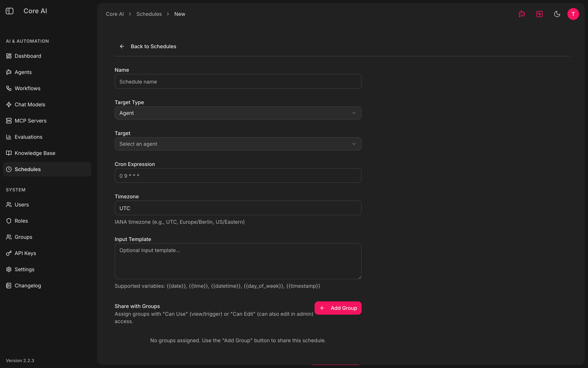
Task: Click the Roles shield icon
Action: click(x=9, y=221)
